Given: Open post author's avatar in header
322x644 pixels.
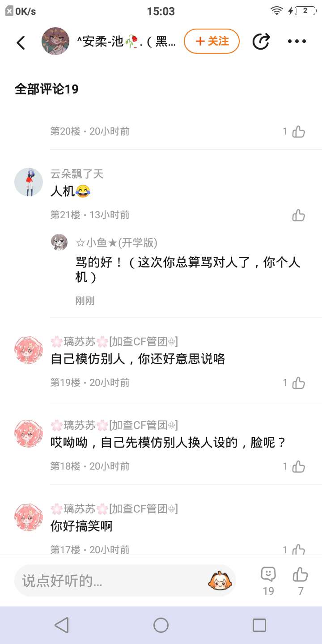Looking at the screenshot, I should pyautogui.click(x=55, y=41).
